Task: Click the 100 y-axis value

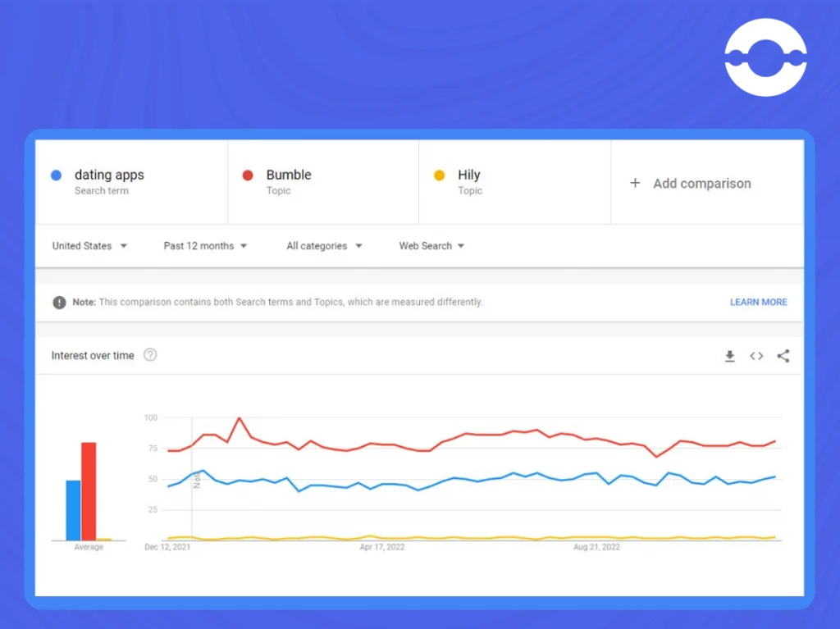Action: pyautogui.click(x=151, y=417)
